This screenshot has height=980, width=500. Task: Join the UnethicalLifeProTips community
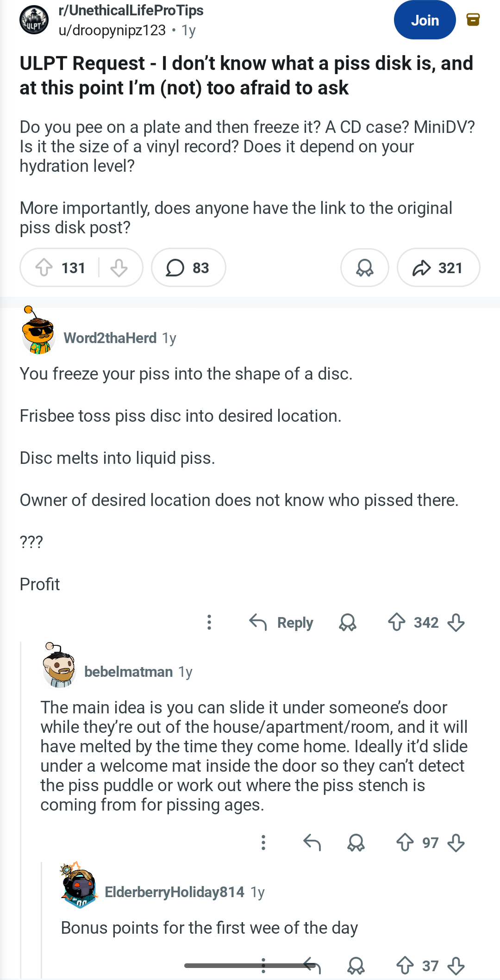425,20
